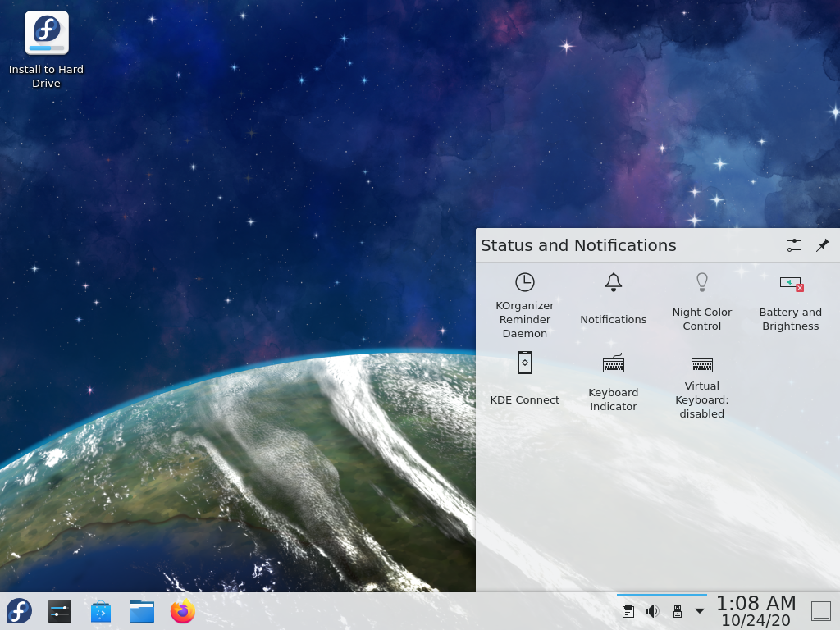The image size is (840, 630).
Task: Open the removable devices tray icon
Action: 677,611
